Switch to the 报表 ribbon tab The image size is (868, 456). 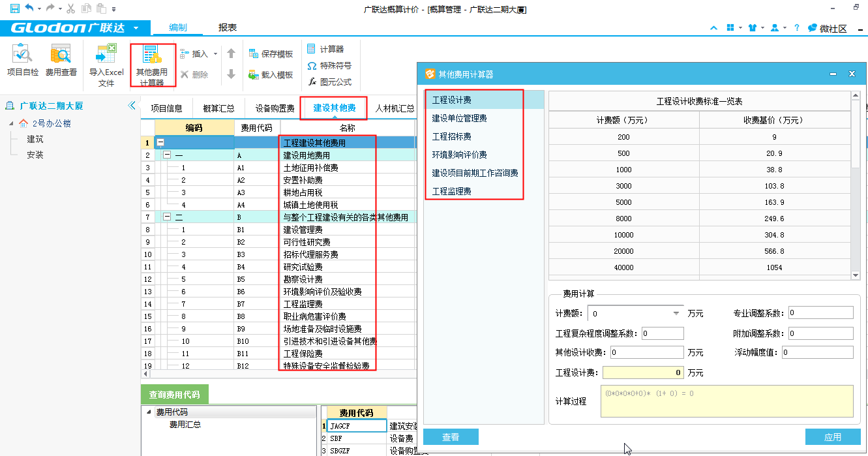(x=228, y=27)
